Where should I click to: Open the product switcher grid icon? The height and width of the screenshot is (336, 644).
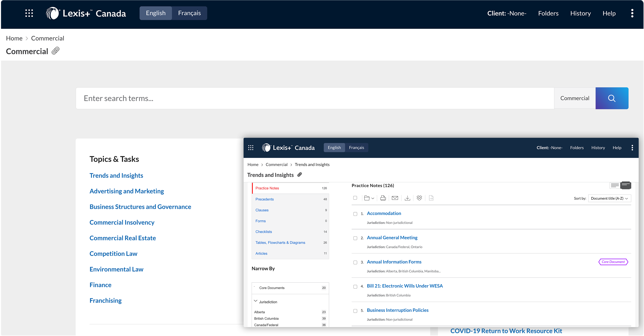click(x=29, y=13)
